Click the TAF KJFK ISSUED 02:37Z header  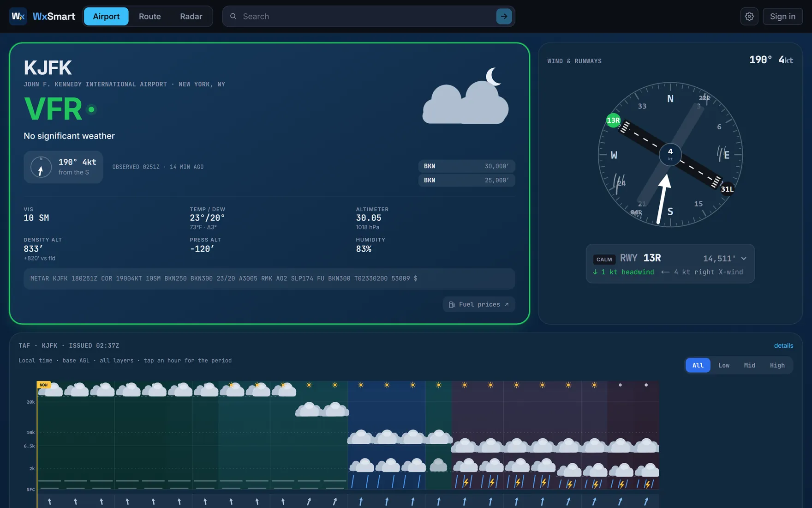[x=69, y=345]
